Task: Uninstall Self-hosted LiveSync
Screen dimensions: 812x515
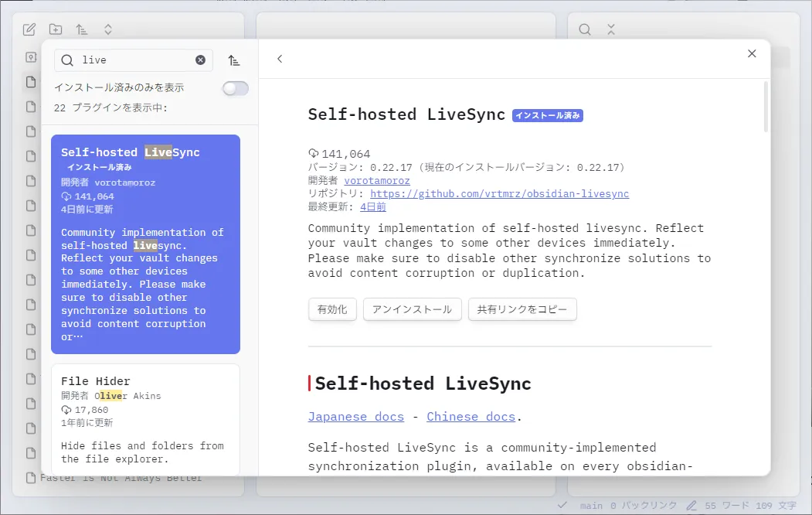Action: [x=412, y=309]
